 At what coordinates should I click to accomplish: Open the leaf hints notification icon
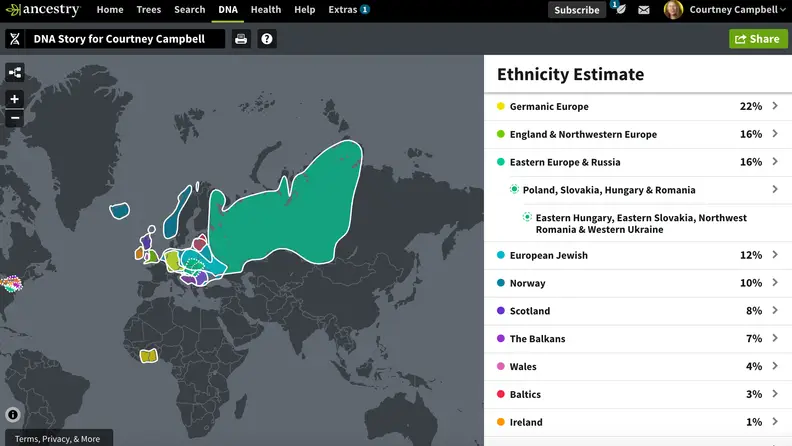(x=620, y=9)
